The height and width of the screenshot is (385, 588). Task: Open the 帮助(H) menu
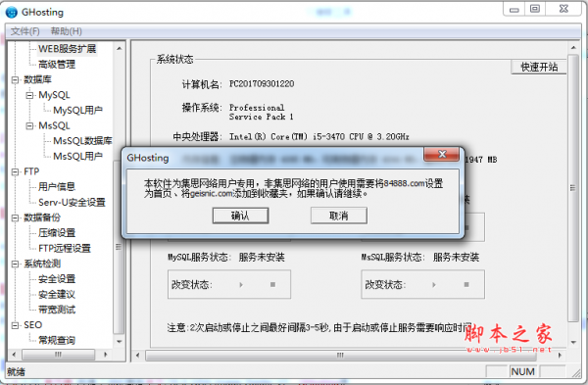coord(67,31)
